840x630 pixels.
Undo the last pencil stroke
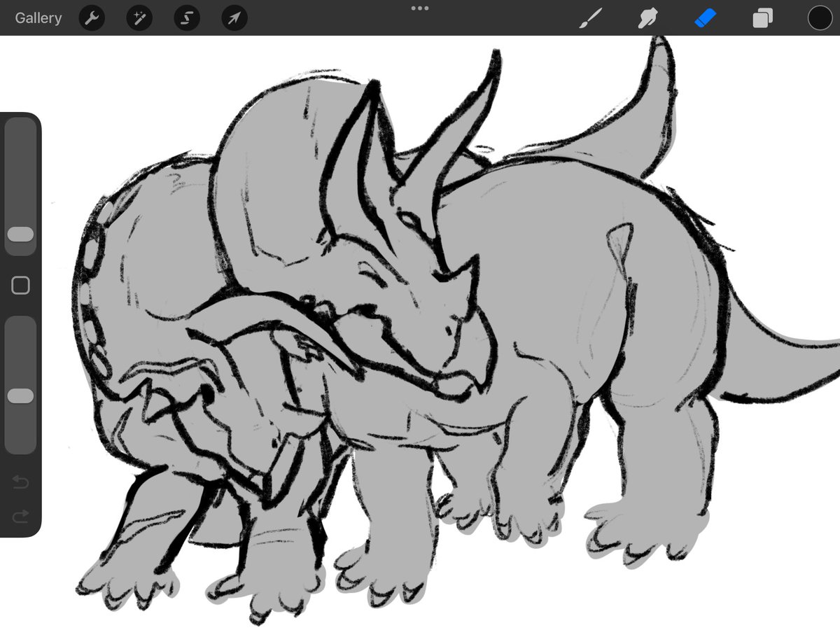pyautogui.click(x=20, y=481)
